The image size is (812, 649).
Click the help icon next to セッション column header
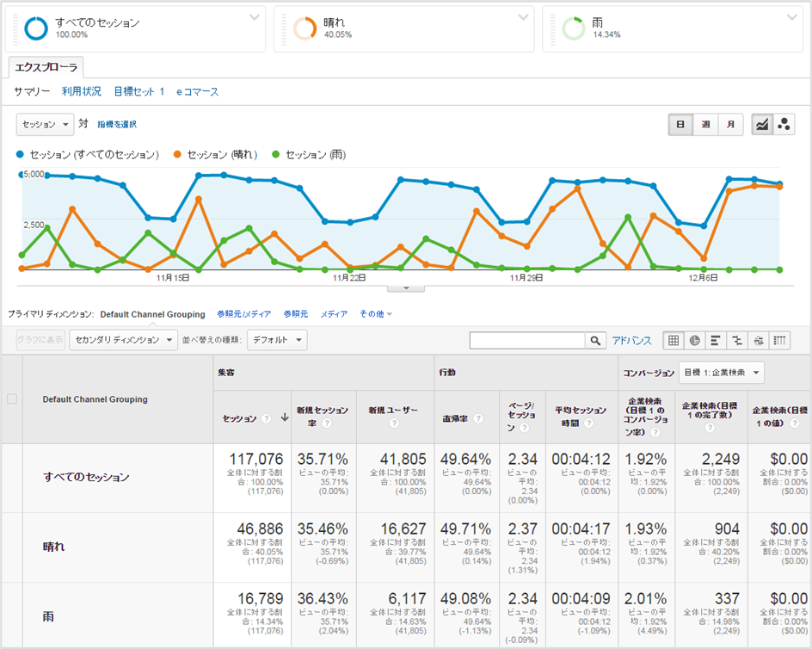266,418
